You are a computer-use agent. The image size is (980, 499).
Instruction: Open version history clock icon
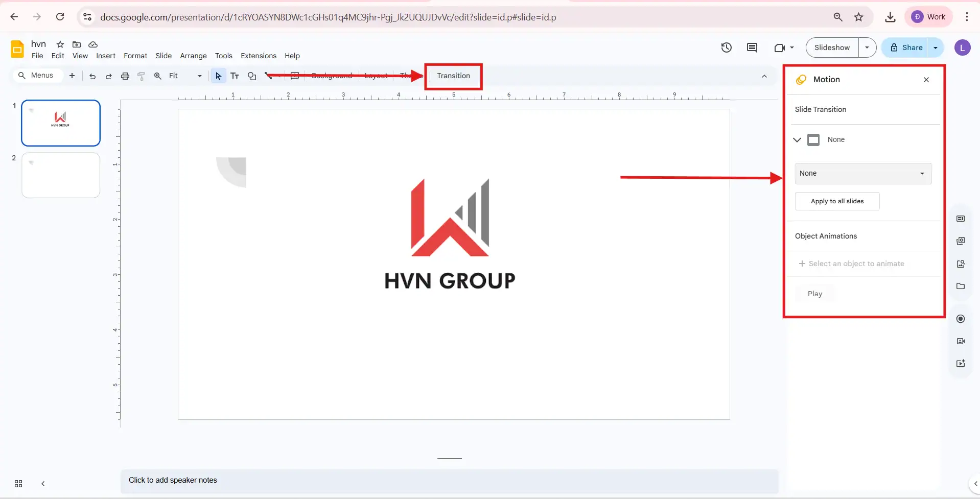point(726,47)
